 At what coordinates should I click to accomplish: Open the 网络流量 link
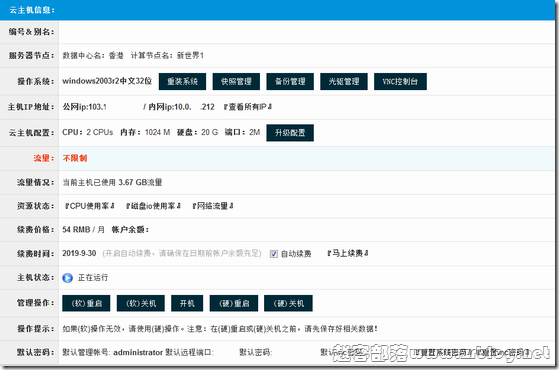point(213,206)
